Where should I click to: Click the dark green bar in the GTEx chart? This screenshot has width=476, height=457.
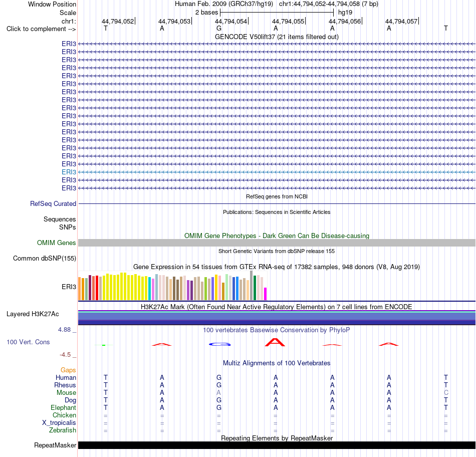coord(255,288)
